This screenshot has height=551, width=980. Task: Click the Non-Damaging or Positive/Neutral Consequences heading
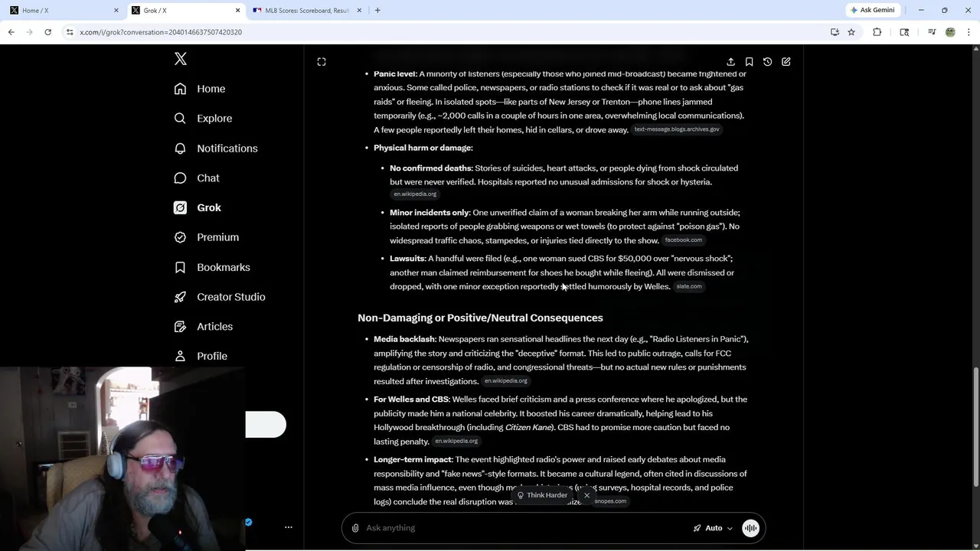[480, 318]
